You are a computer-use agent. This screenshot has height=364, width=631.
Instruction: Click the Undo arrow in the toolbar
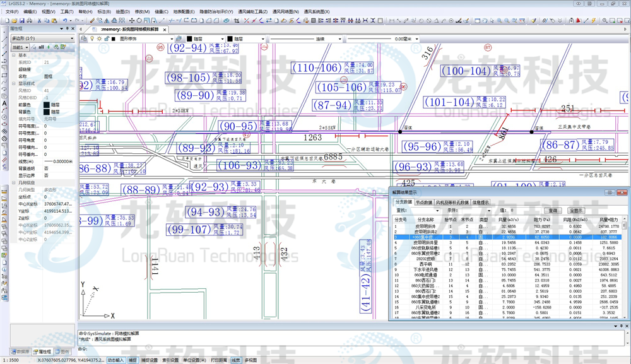point(65,21)
